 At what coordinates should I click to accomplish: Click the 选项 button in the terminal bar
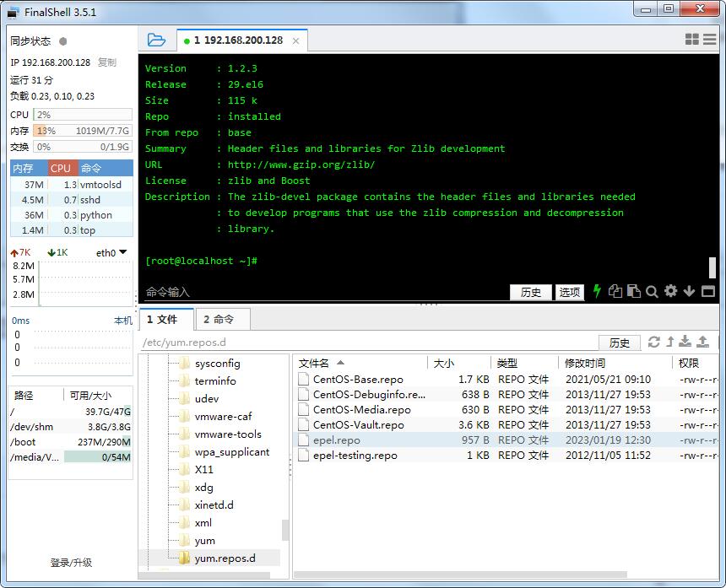coord(570,292)
